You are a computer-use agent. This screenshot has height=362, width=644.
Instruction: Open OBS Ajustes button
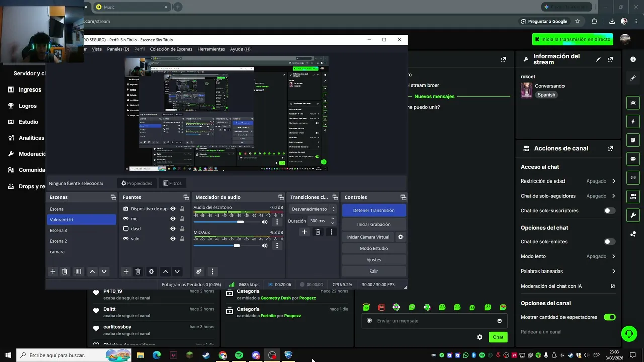[x=374, y=260]
